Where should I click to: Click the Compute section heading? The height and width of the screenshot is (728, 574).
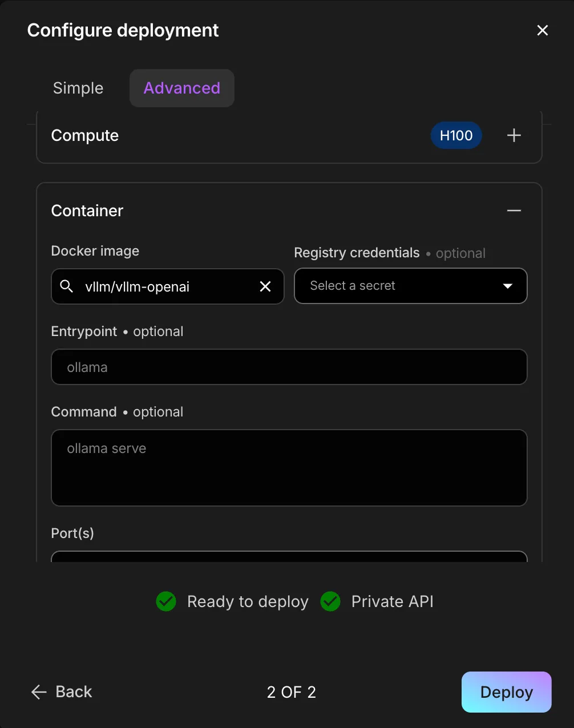pyautogui.click(x=85, y=136)
